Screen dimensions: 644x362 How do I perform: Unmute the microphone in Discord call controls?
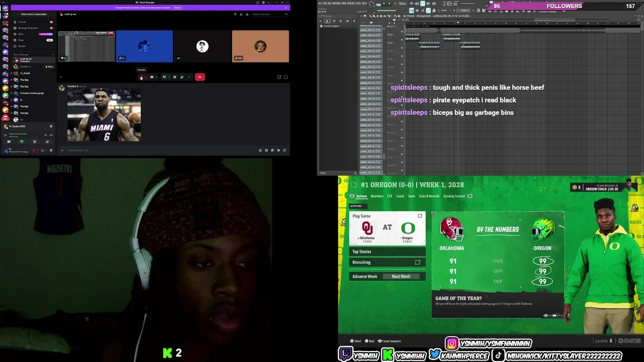pyautogui.click(x=141, y=77)
